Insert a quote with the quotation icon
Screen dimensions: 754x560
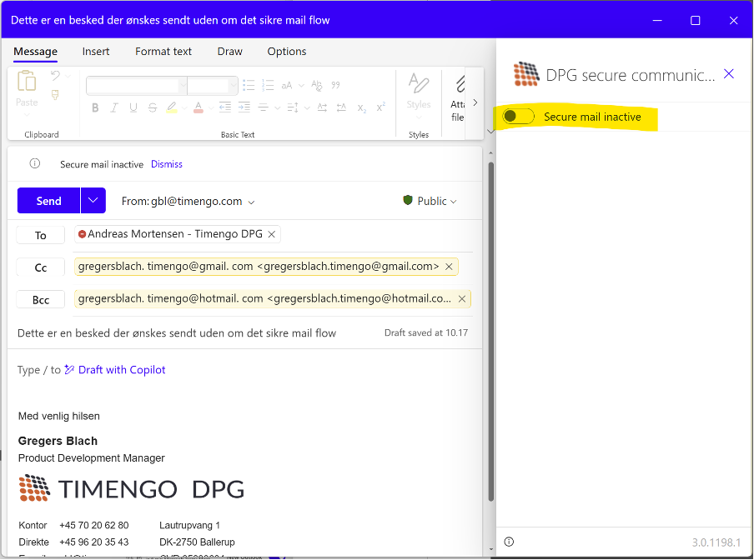click(x=335, y=86)
